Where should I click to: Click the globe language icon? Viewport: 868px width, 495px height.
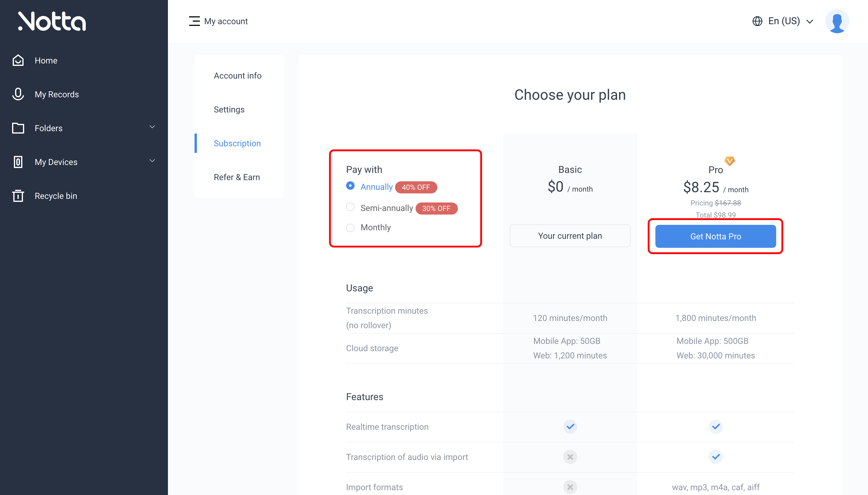pos(757,21)
